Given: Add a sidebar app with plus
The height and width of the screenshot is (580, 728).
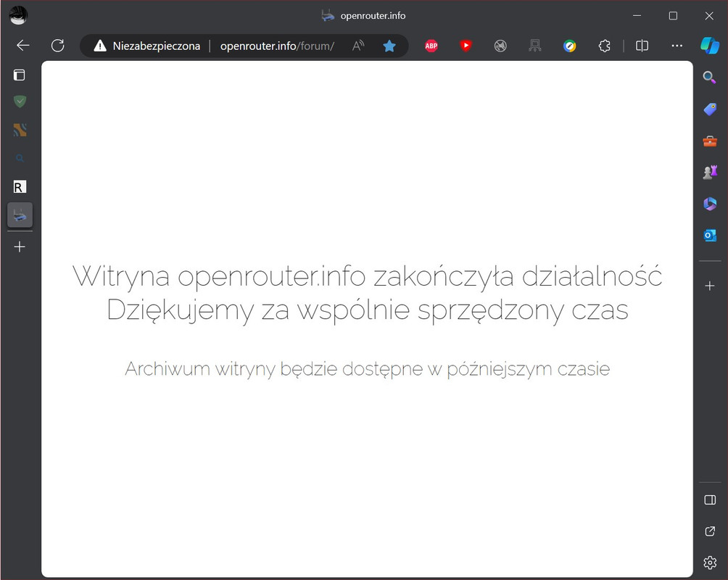Looking at the screenshot, I should [710, 286].
